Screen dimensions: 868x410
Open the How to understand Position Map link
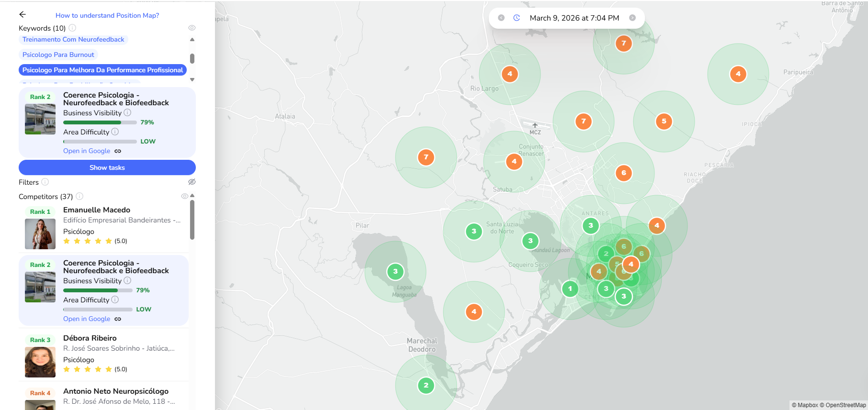tap(107, 15)
